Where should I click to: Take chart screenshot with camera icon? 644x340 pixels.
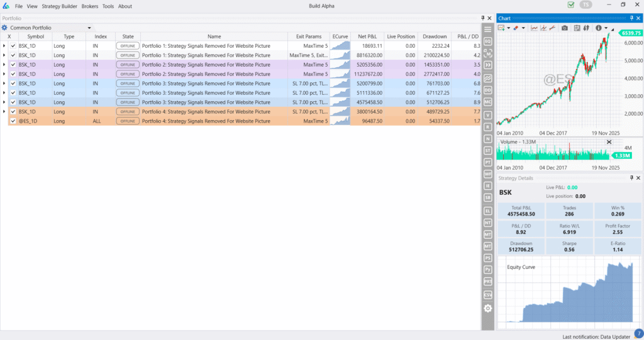tap(565, 28)
